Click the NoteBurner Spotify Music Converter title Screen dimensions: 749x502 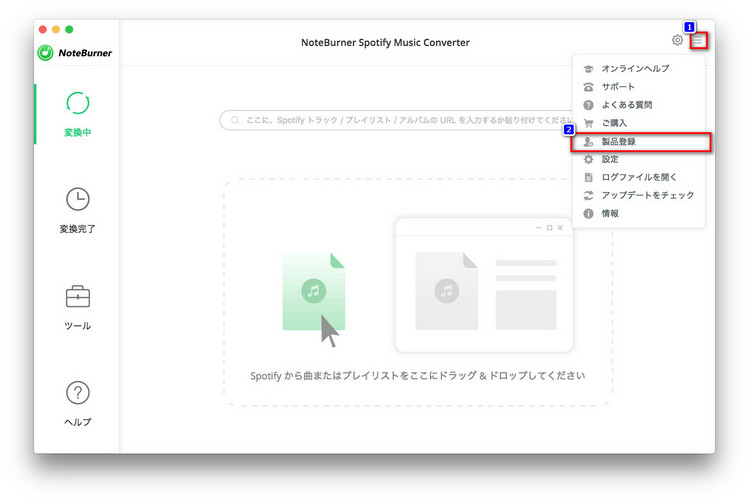(x=385, y=43)
